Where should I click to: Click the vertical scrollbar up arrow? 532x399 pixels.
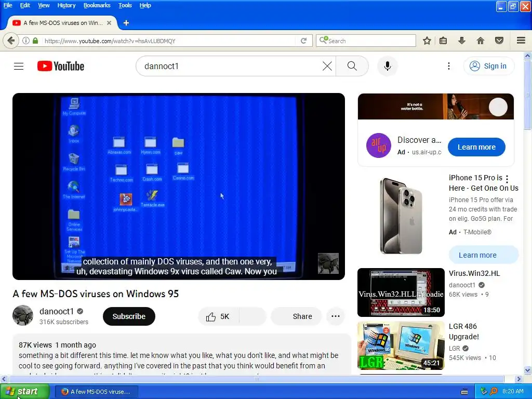[528, 56]
